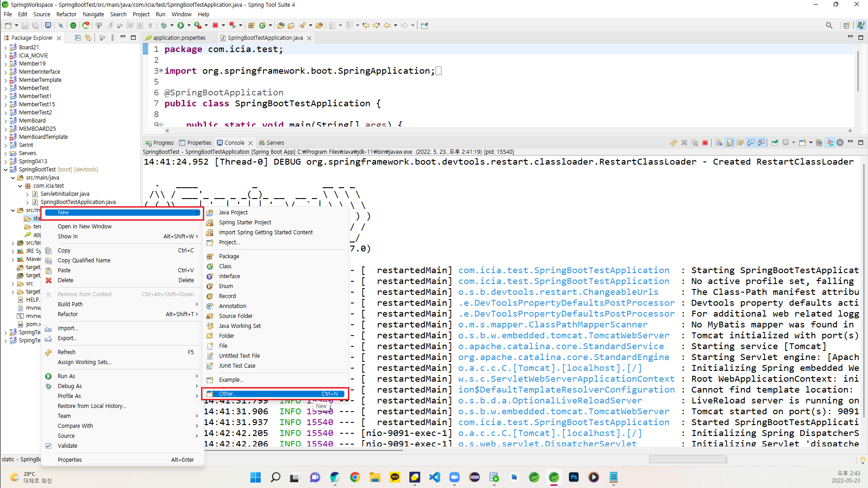Screen dimensions: 868x488
Task: Collapse the src/main/java folder node
Action: coord(13,178)
